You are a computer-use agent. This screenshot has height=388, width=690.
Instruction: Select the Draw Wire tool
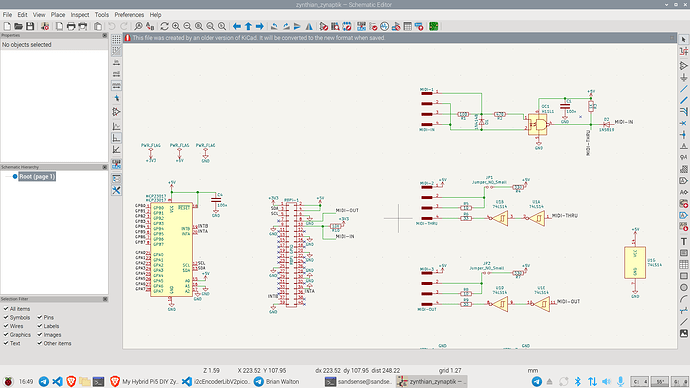pyautogui.click(x=683, y=89)
